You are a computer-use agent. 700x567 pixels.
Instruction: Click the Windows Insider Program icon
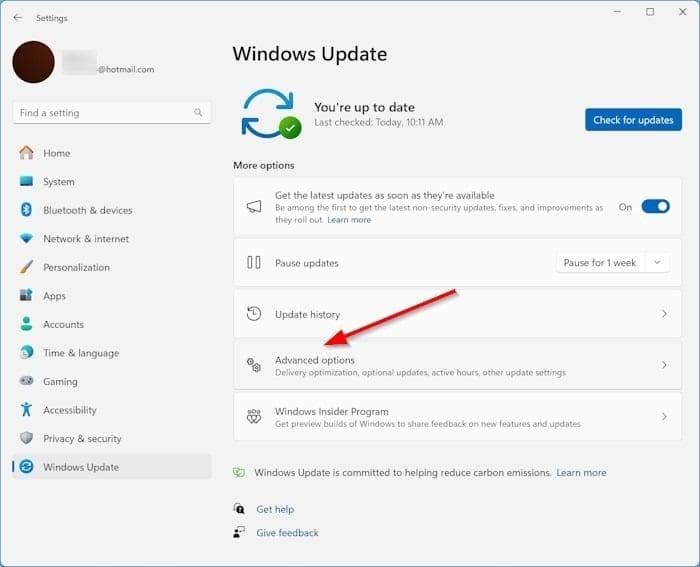[254, 416]
